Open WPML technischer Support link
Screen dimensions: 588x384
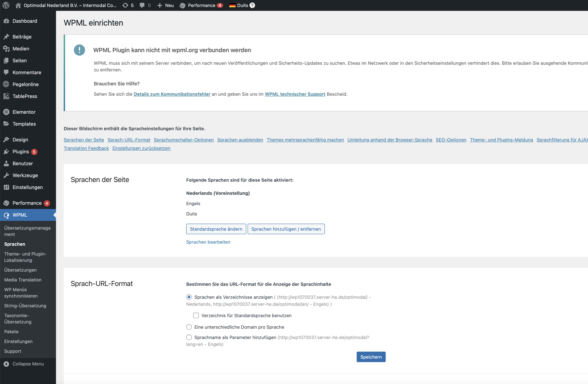pos(295,94)
